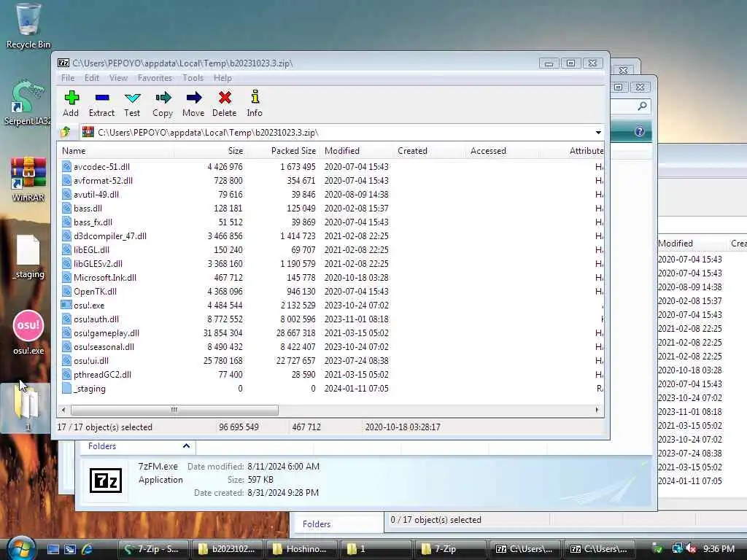Image resolution: width=747 pixels, height=560 pixels.
Task: Sort by the Accessed column header
Action: pos(503,150)
